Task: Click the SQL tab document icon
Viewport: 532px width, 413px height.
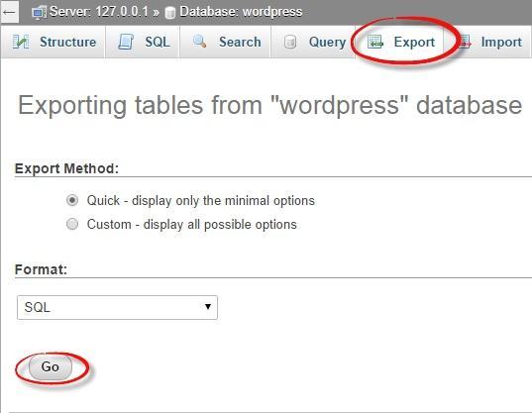Action: coord(126,42)
